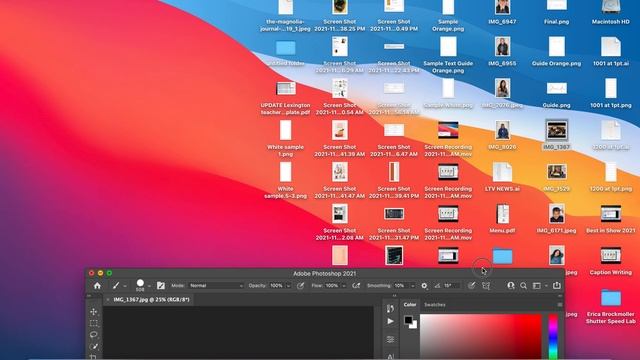640x360 pixels.
Task: Select the 1001 at 1pt.ai file
Action: coord(611,51)
